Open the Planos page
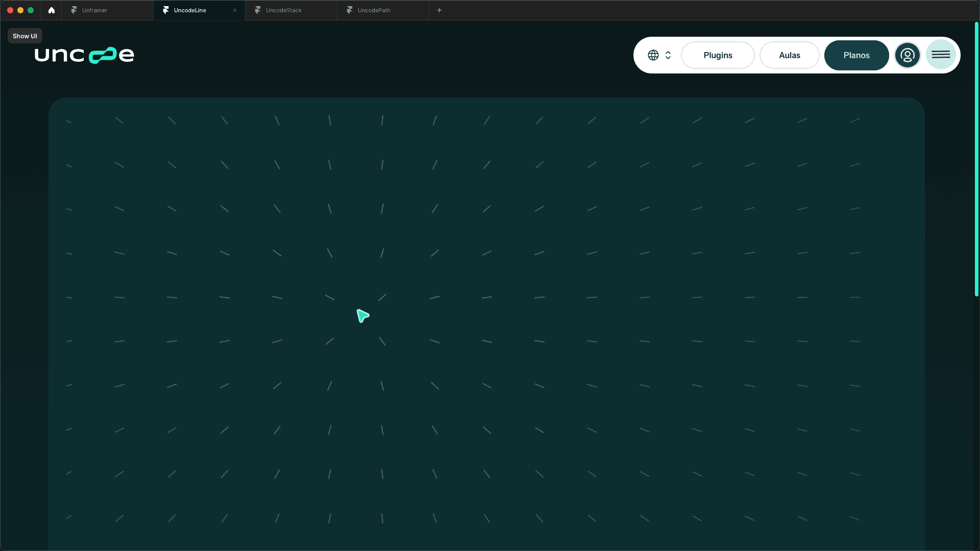The height and width of the screenshot is (551, 980). pos(856,55)
